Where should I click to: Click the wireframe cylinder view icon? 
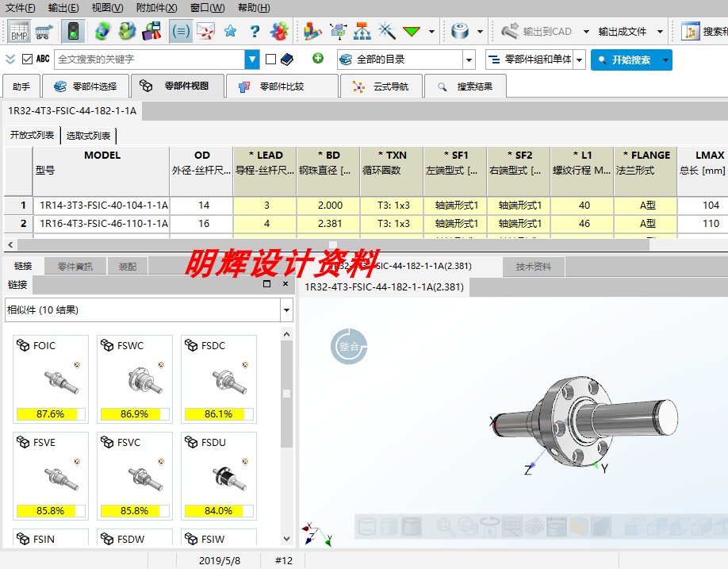[x=367, y=527]
